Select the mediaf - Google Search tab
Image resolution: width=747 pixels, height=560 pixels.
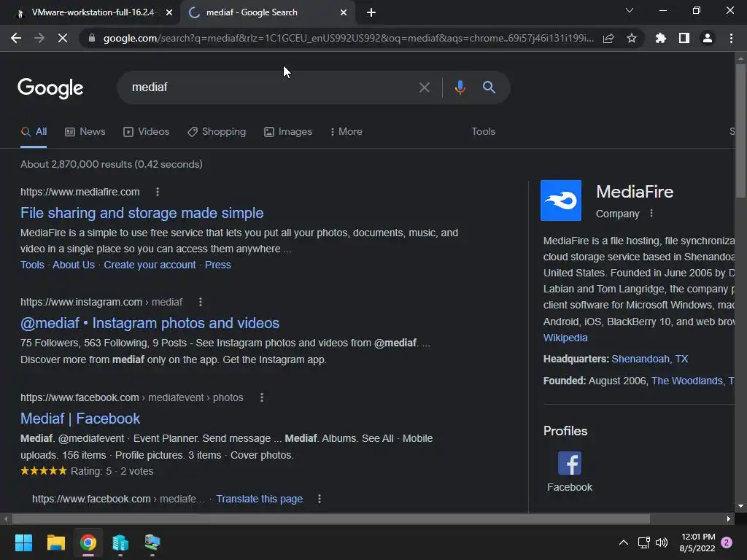[x=267, y=12]
